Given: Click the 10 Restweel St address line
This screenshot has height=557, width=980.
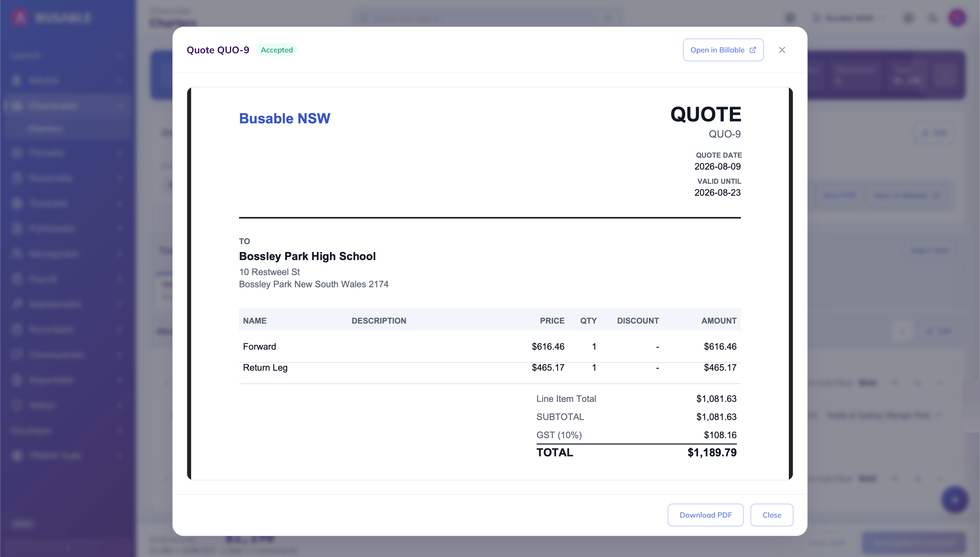Looking at the screenshot, I should pos(269,272).
